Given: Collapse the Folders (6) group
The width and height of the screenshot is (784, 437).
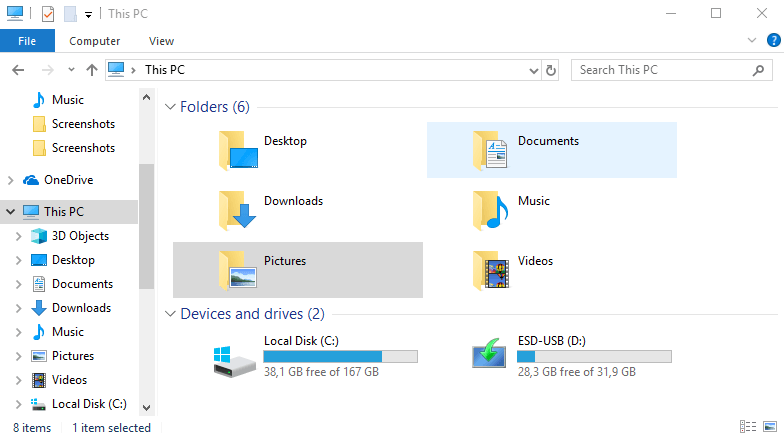Looking at the screenshot, I should pos(170,107).
